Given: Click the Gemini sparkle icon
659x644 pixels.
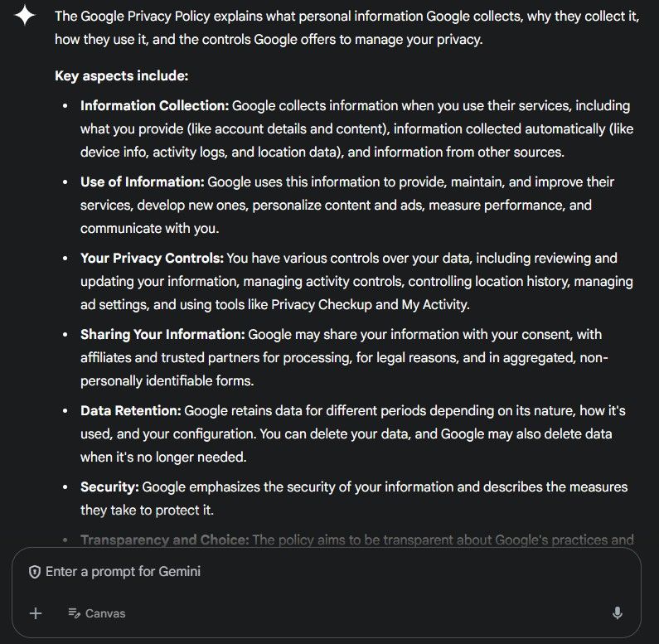Looking at the screenshot, I should tap(25, 16).
